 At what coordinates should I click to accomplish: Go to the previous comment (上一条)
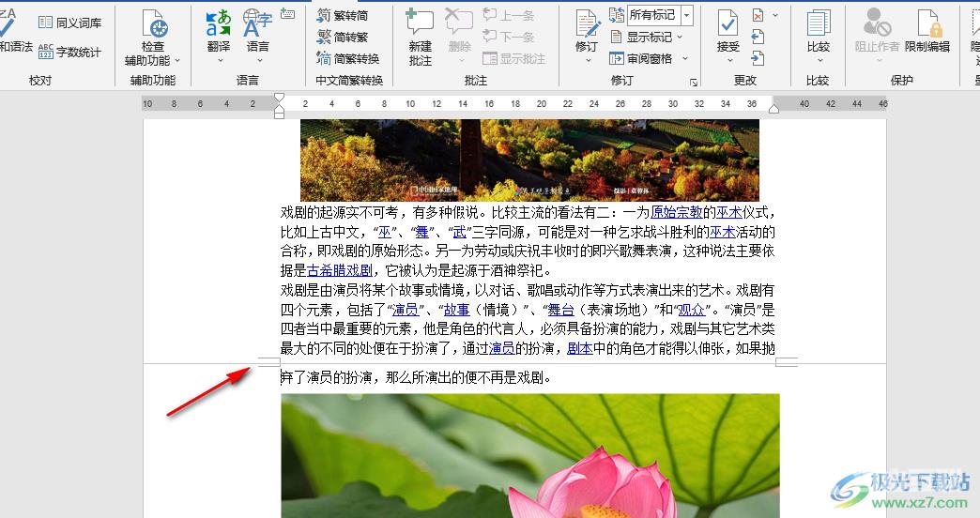point(508,15)
